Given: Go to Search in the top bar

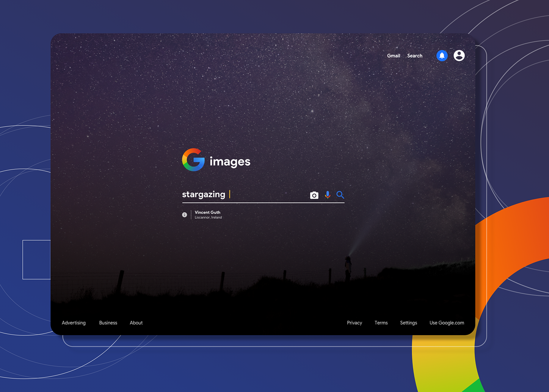Looking at the screenshot, I should click(x=414, y=56).
